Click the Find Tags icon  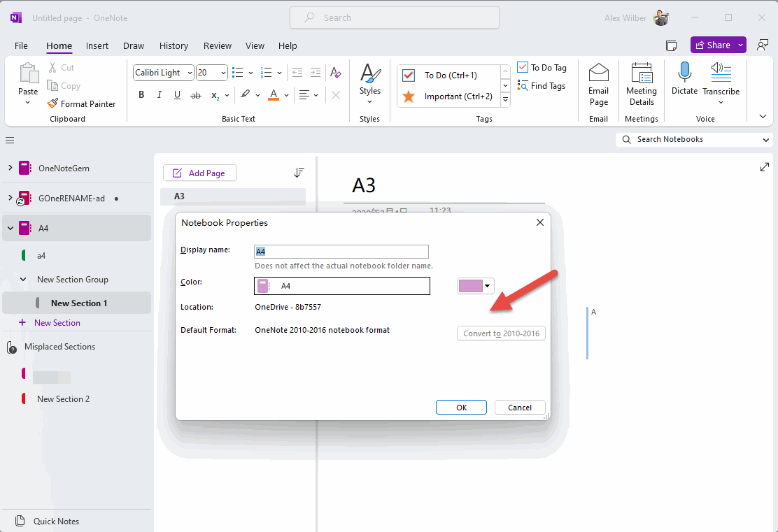click(x=523, y=86)
